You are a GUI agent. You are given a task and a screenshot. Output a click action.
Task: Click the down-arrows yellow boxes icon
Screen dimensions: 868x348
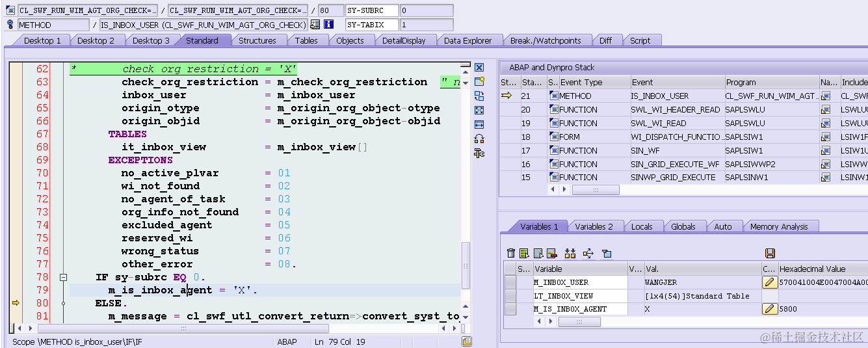click(x=570, y=253)
